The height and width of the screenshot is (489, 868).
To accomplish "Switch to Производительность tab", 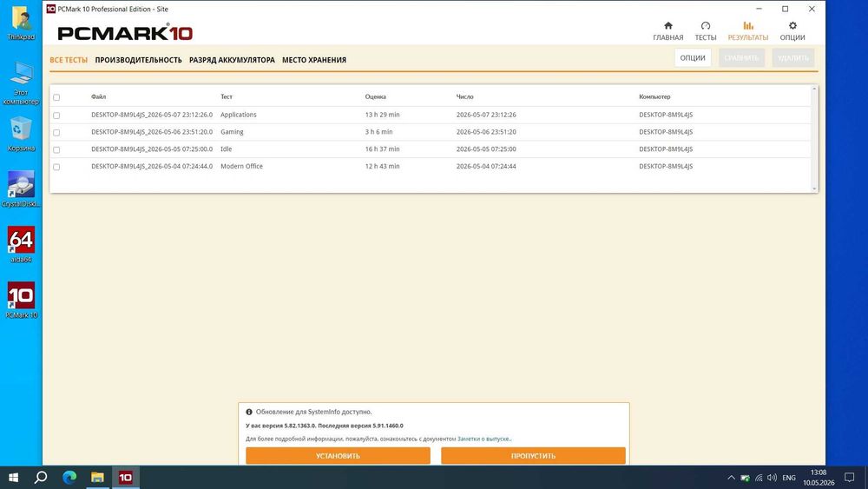I will (x=138, y=60).
